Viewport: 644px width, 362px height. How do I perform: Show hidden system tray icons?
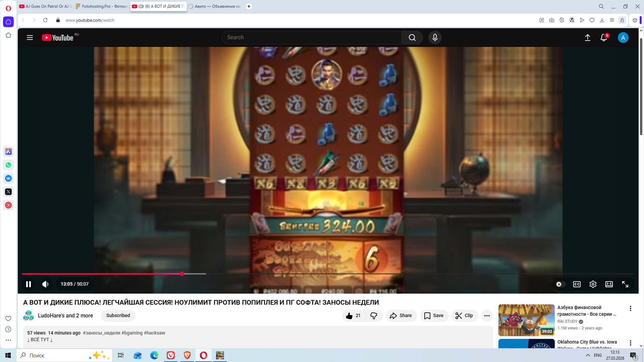pos(588,355)
